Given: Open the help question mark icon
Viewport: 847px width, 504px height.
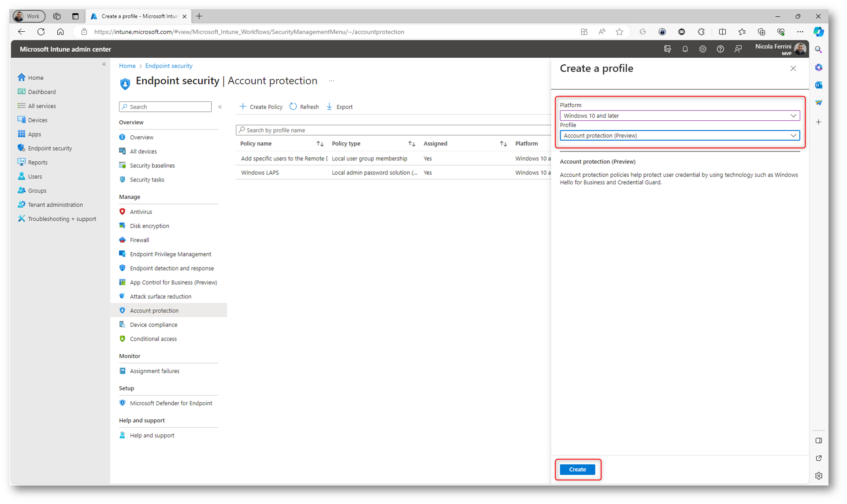Looking at the screenshot, I should click(x=720, y=49).
